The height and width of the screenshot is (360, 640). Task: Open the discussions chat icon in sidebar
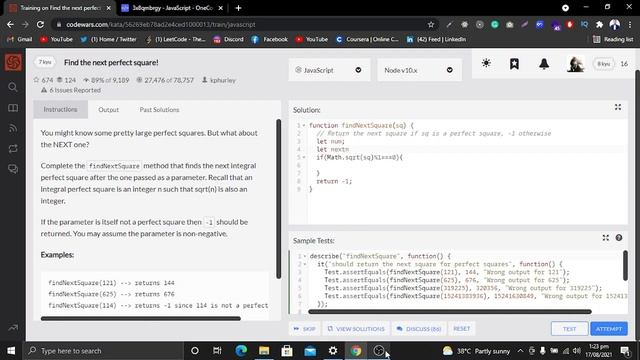pyautogui.click(x=13, y=169)
